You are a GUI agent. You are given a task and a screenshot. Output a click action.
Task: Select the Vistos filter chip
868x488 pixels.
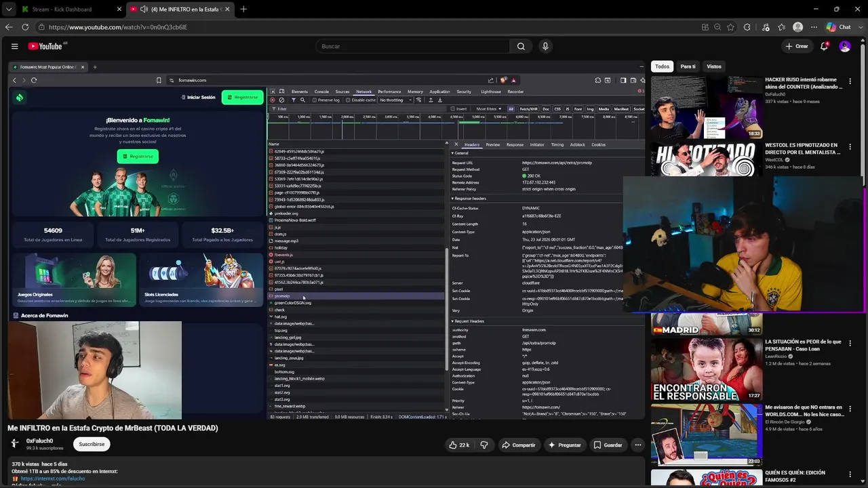[x=714, y=66]
